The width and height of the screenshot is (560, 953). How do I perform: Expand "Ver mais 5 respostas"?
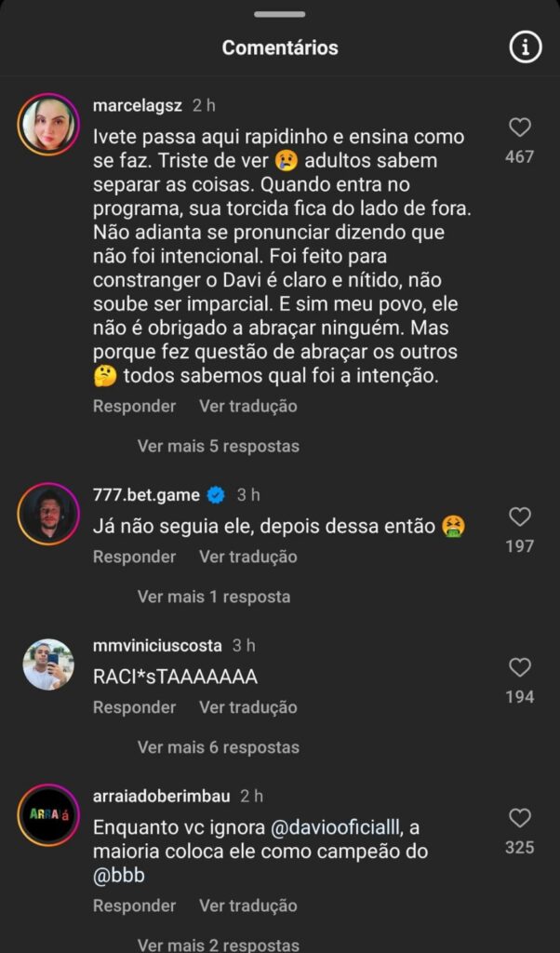(x=219, y=446)
